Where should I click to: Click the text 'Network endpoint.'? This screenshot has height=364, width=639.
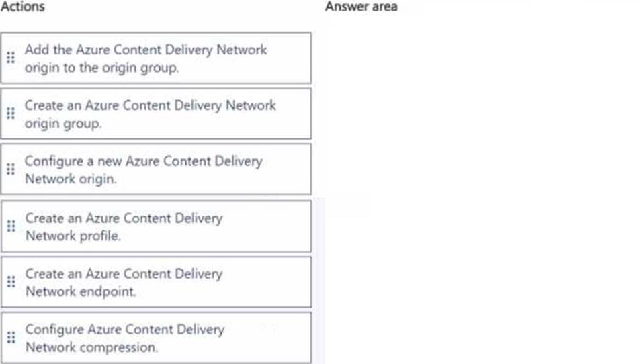click(80, 291)
